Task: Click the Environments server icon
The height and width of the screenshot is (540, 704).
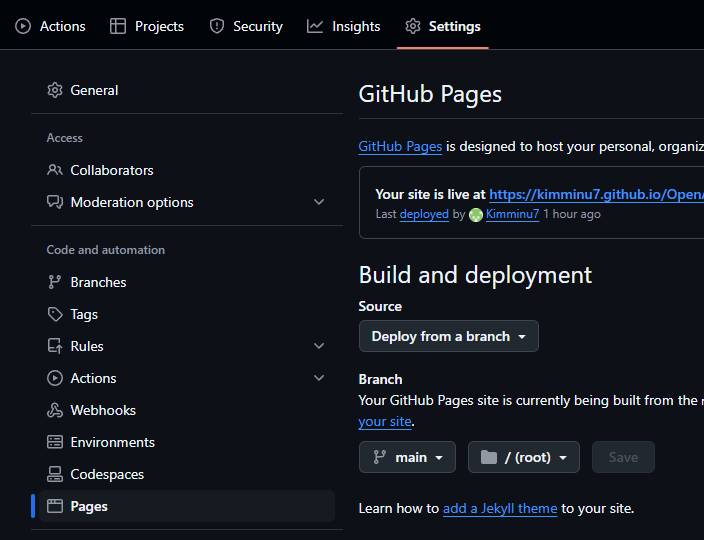Action: click(55, 442)
